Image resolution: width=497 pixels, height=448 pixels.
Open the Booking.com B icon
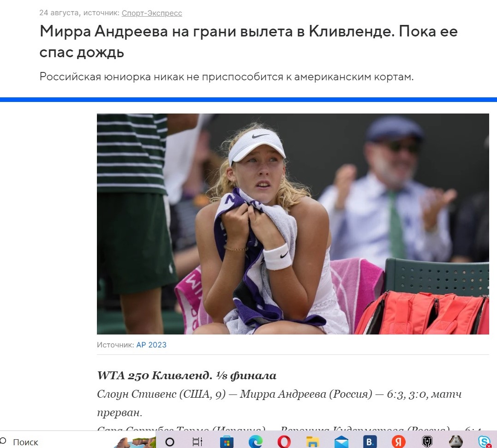point(370,442)
